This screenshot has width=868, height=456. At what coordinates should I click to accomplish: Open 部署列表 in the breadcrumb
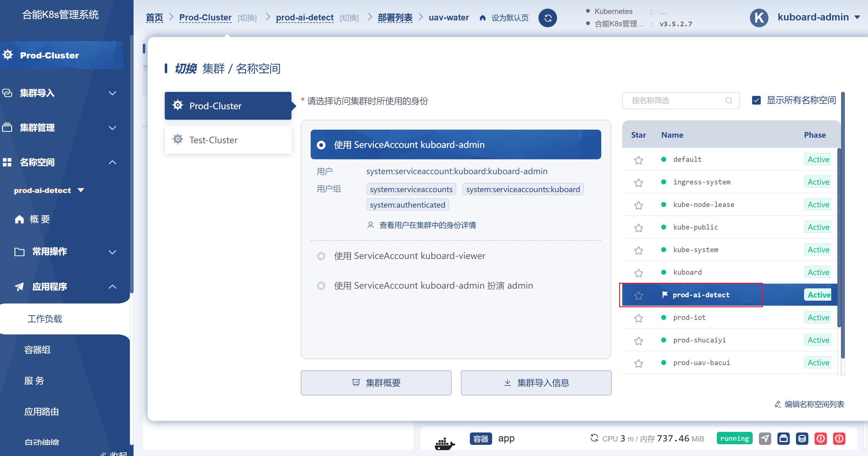[395, 18]
